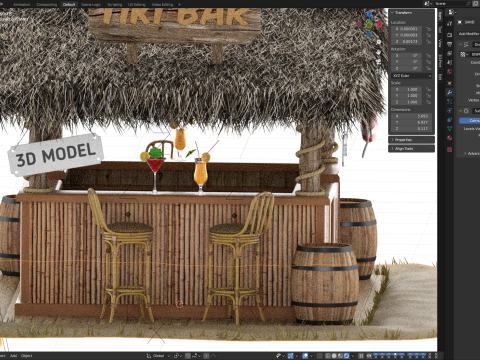Add a new workspace with plus icon
The height and width of the screenshot is (360, 480).
pyautogui.click(x=179, y=4)
